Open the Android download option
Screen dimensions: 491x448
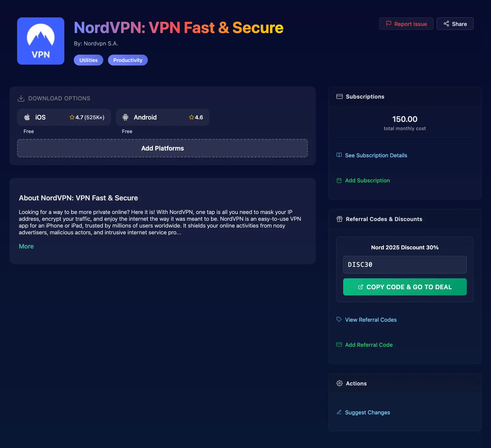[162, 117]
